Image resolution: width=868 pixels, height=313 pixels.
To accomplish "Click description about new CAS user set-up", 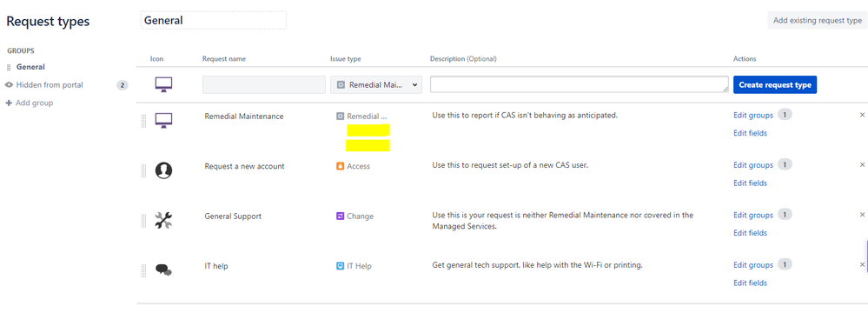I will 510,165.
